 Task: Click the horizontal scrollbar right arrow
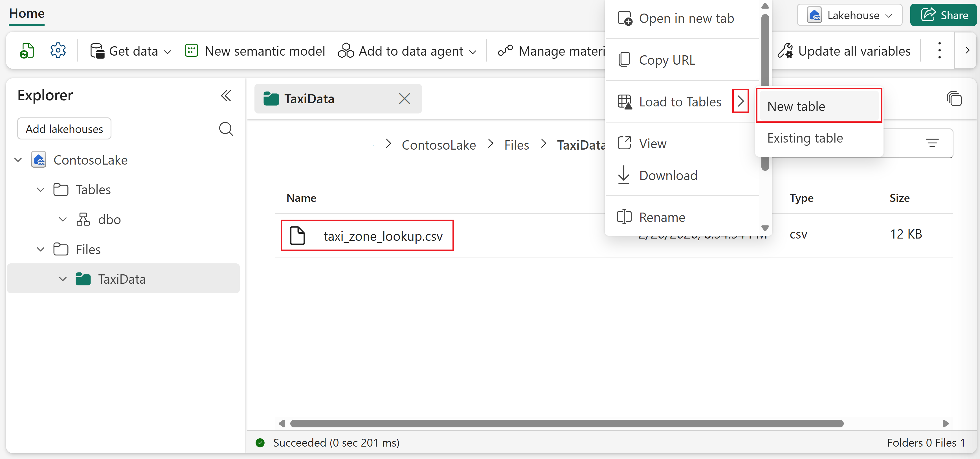946,424
